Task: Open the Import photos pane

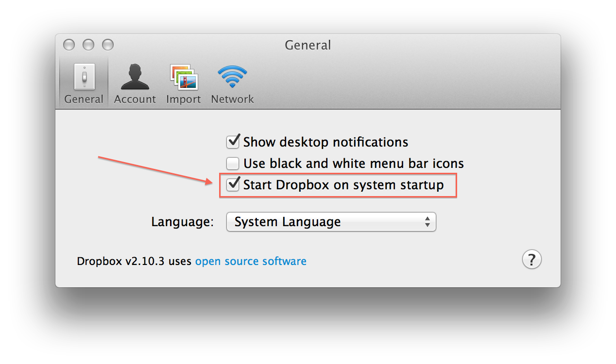Action: tap(183, 84)
